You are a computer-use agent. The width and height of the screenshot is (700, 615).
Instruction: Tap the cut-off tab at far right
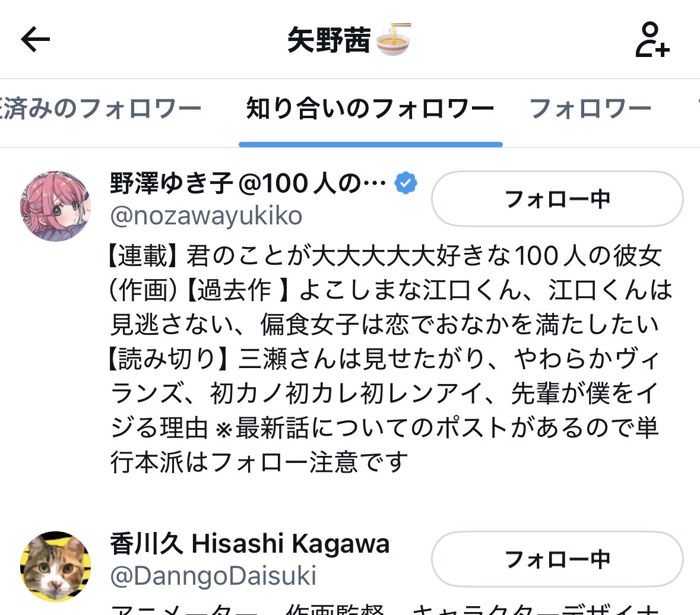[x=697, y=109]
